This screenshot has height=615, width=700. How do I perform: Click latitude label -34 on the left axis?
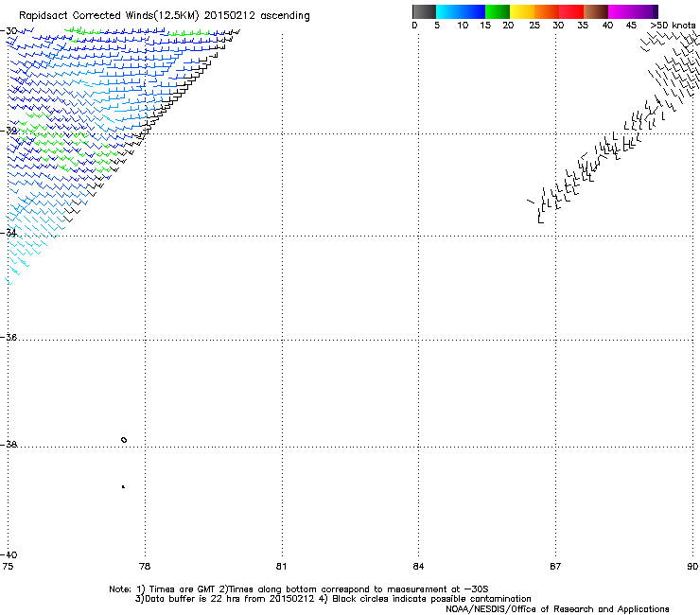pos(9,233)
